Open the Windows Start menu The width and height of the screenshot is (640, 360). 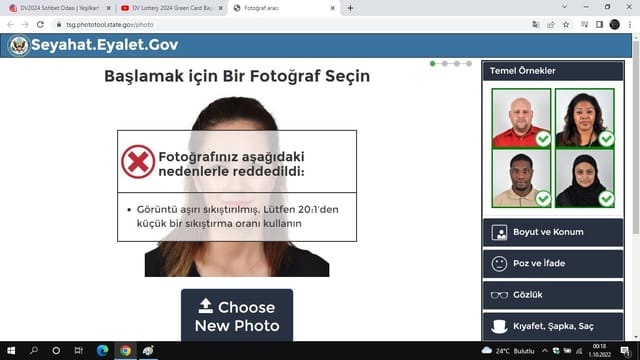pyautogui.click(x=11, y=351)
